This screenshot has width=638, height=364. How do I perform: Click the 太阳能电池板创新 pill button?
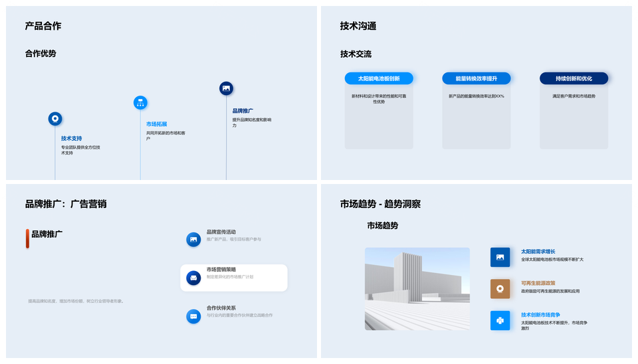pyautogui.click(x=379, y=78)
